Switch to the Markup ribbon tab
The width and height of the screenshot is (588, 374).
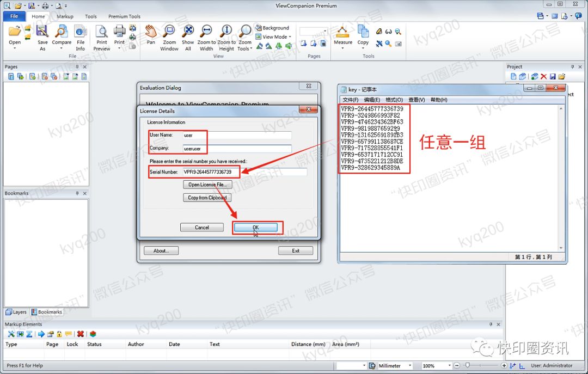coord(65,16)
